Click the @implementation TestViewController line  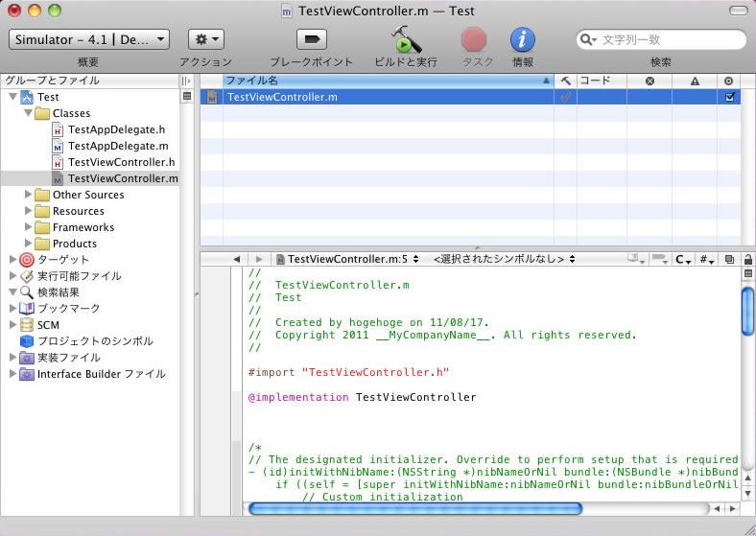pyautogui.click(x=362, y=397)
